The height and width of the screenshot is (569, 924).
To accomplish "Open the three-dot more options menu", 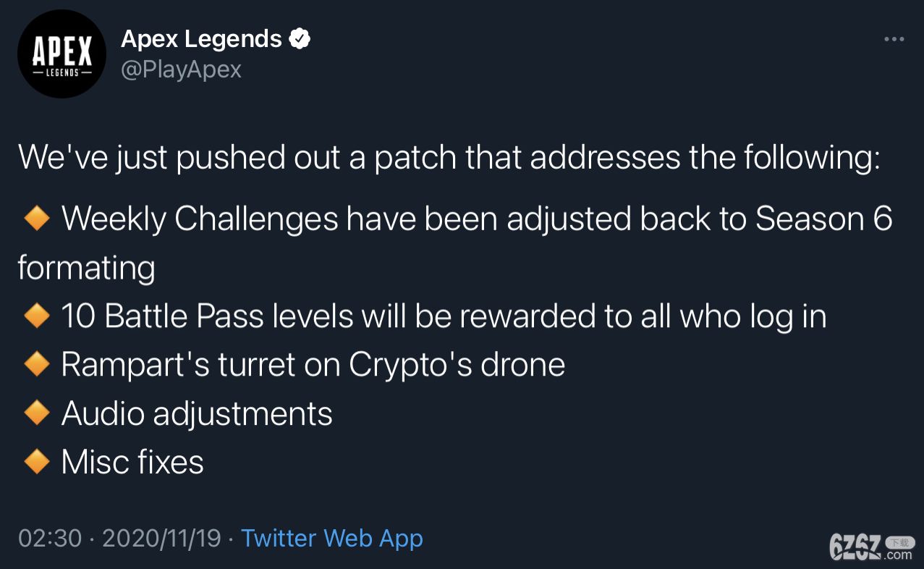I will [x=894, y=39].
